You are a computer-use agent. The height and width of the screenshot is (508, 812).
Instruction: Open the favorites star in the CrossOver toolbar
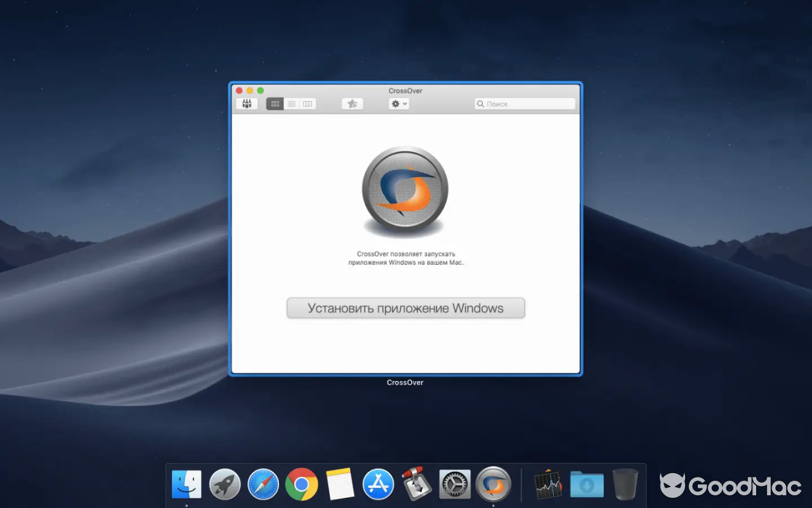coord(352,104)
